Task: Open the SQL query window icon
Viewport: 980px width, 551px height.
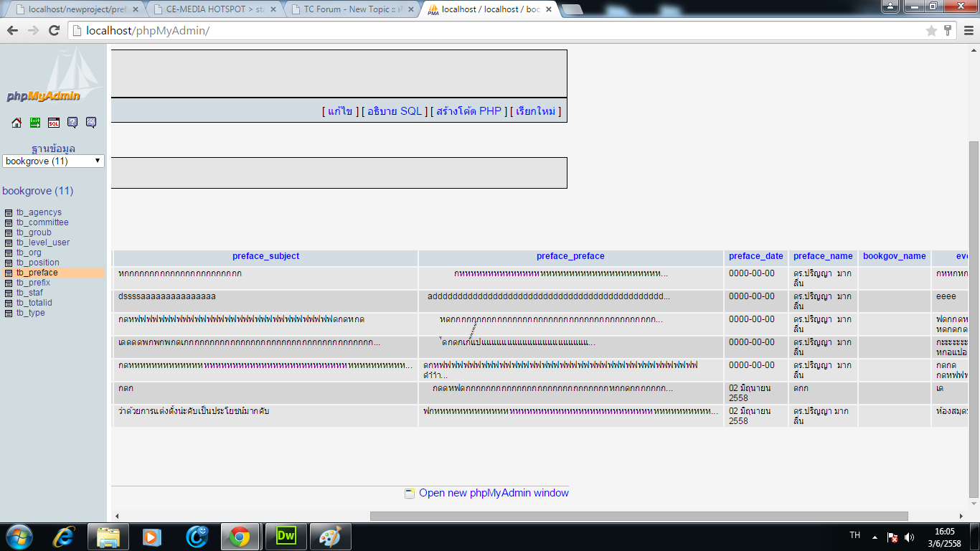Action: (x=54, y=123)
